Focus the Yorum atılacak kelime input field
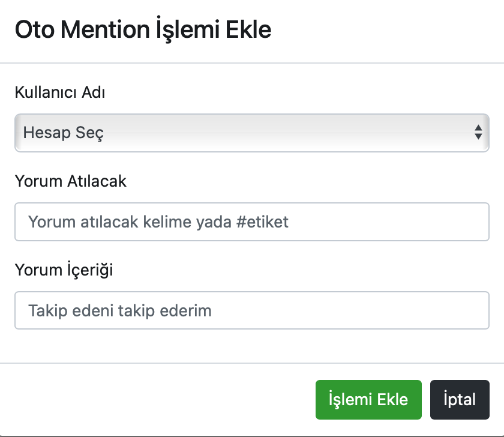The width and height of the screenshot is (504, 437). (x=251, y=222)
